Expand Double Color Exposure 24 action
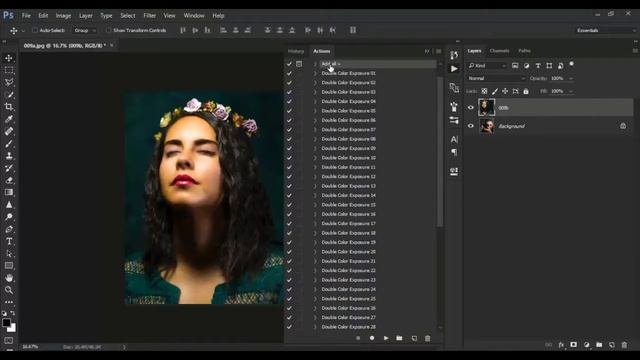This screenshot has height=360, width=640. pos(315,289)
